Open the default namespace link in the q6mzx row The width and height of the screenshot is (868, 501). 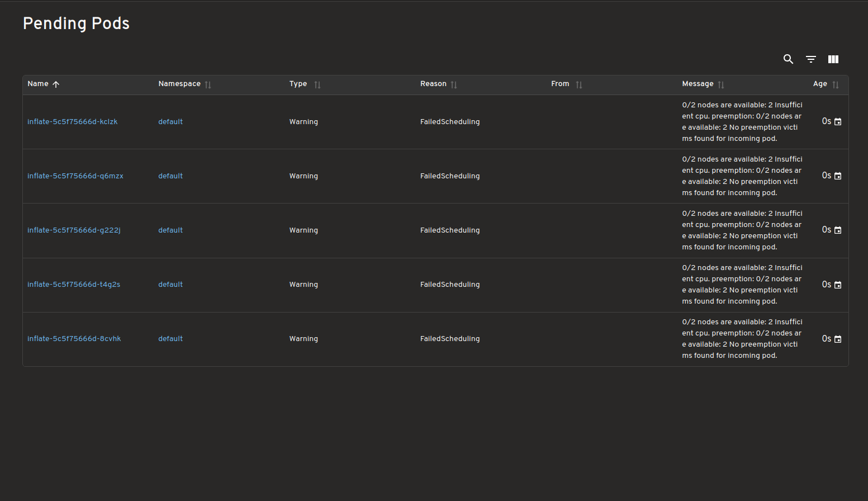pos(170,175)
